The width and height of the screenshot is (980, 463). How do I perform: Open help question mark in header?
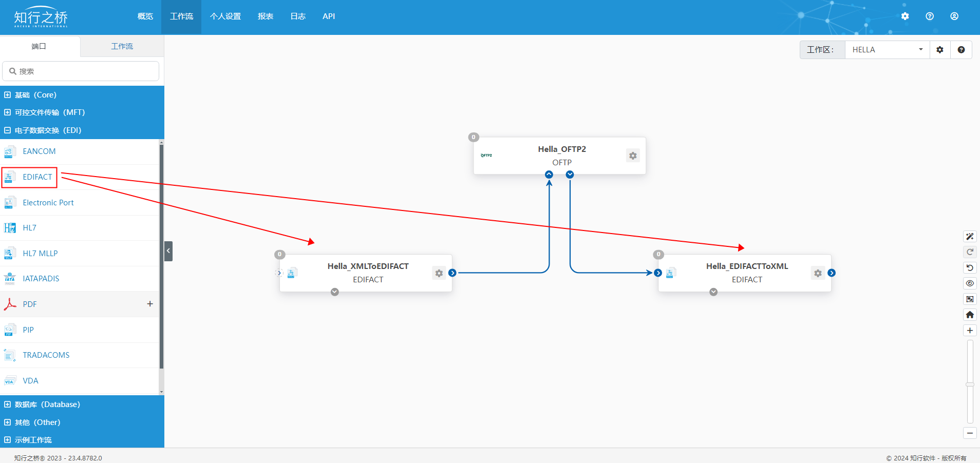click(930, 16)
